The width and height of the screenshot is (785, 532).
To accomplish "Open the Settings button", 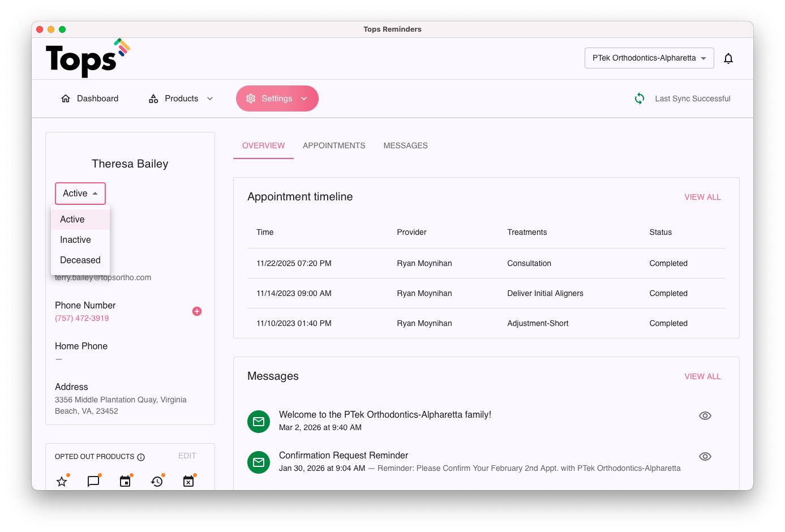I will pyautogui.click(x=277, y=98).
